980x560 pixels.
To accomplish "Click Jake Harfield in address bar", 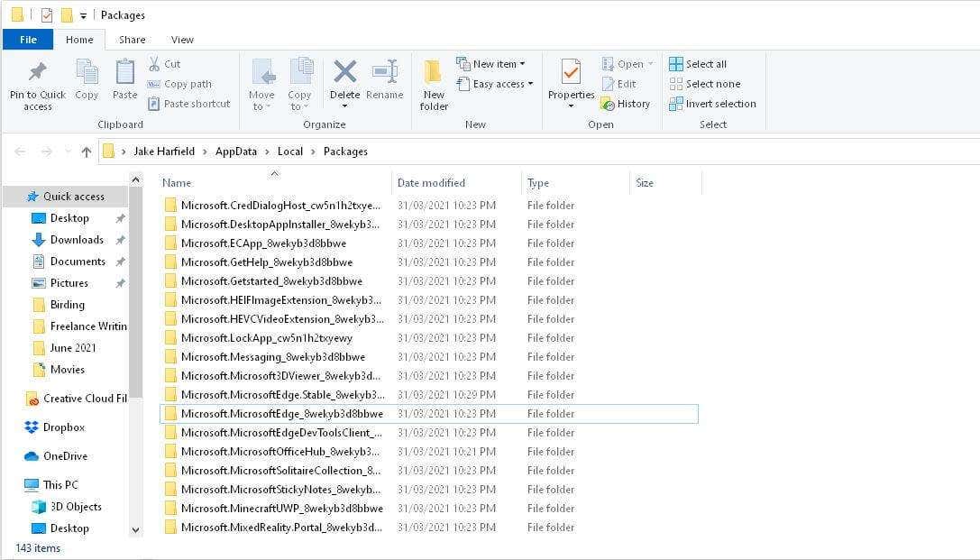I will (164, 151).
